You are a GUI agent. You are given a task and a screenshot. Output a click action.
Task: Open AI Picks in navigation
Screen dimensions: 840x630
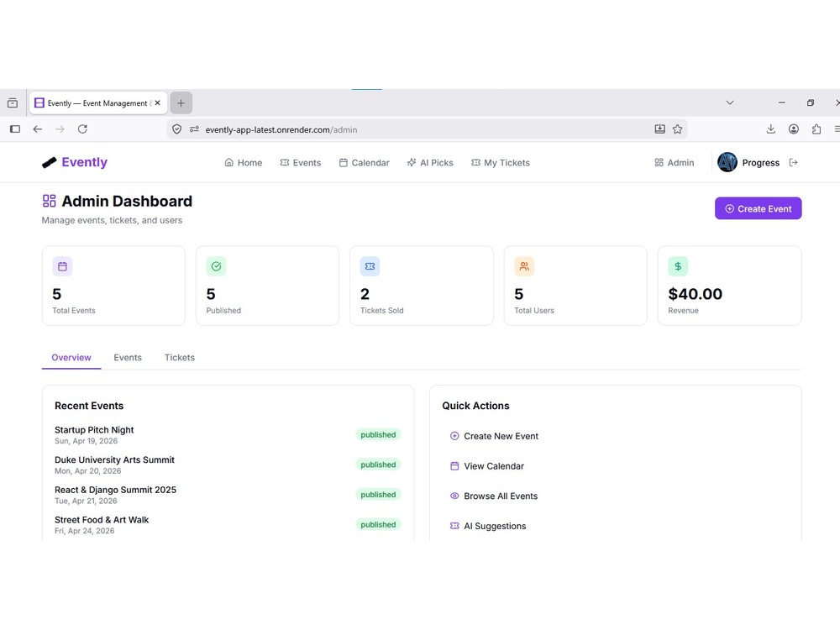click(430, 163)
